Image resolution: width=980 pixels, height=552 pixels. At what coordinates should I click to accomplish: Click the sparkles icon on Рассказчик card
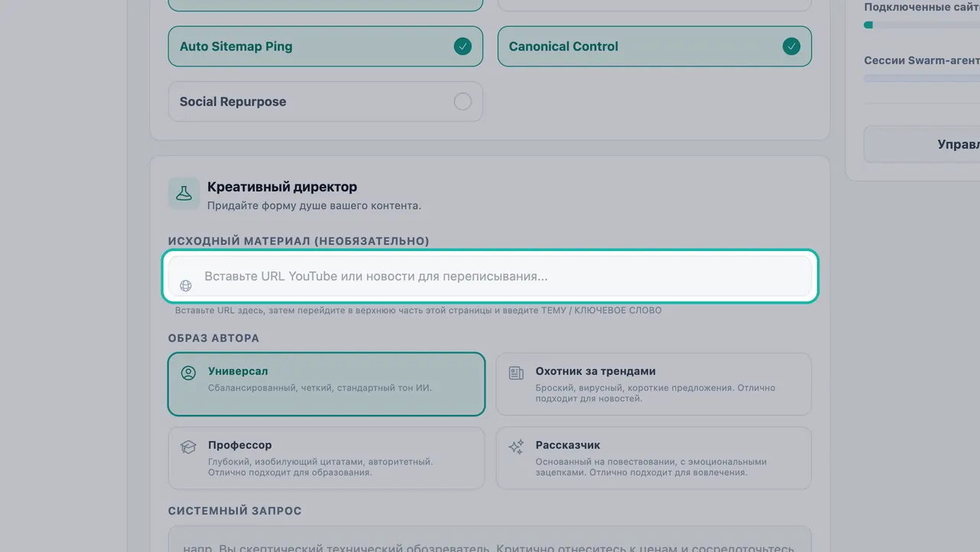[x=516, y=446]
